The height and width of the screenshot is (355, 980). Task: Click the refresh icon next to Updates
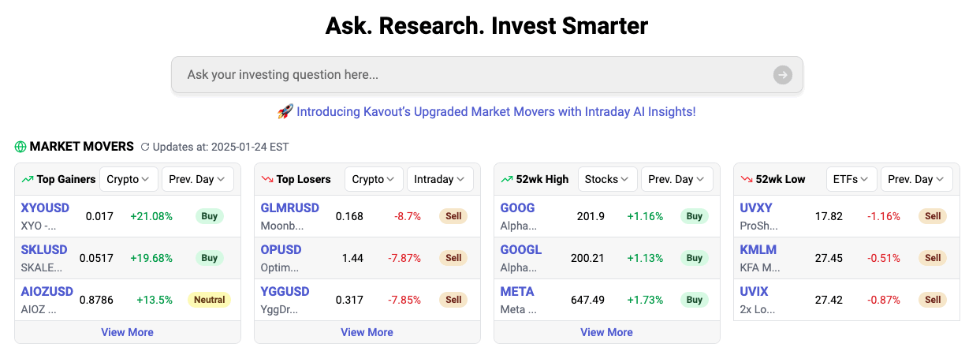coord(145,147)
